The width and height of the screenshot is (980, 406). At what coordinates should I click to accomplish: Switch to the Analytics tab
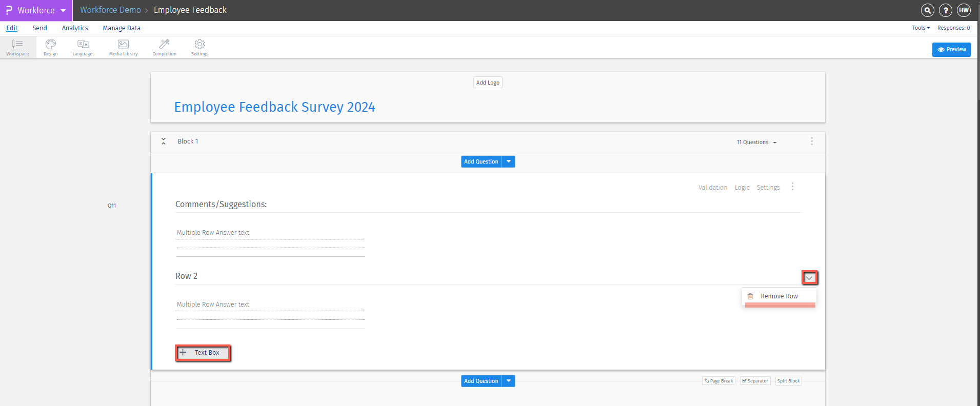coord(75,28)
